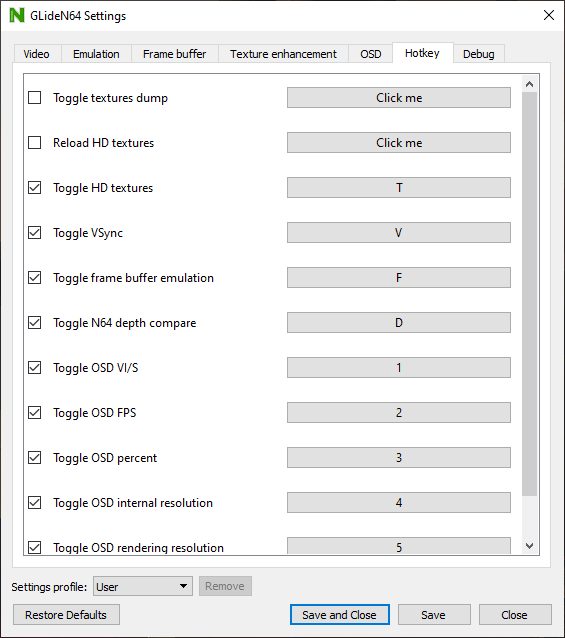Uncheck the Toggle VSync checkbox

coord(35,233)
